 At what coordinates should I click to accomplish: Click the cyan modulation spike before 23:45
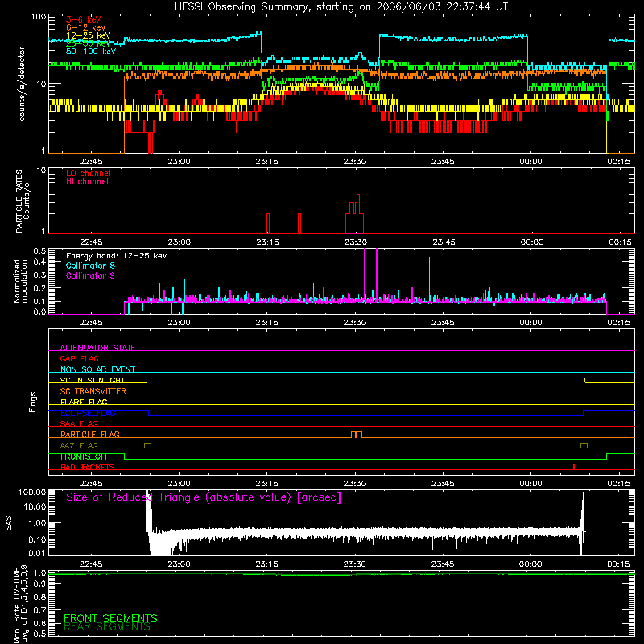coord(430,279)
